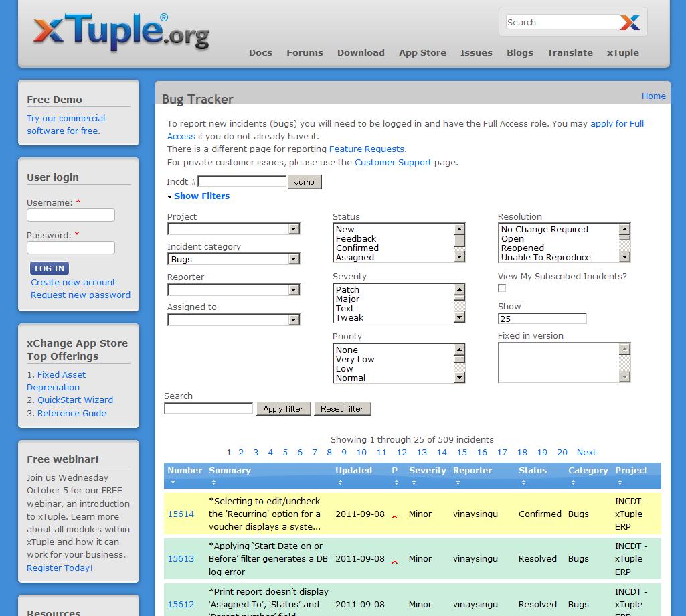Open the Incident category dropdown
Image resolution: width=686 pixels, height=616 pixels.
pyautogui.click(x=234, y=259)
